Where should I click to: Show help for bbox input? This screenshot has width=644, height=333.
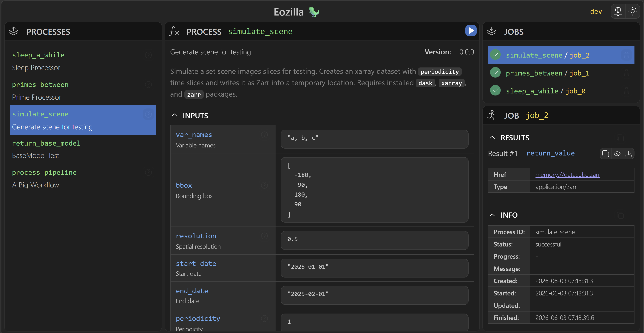[264, 185]
